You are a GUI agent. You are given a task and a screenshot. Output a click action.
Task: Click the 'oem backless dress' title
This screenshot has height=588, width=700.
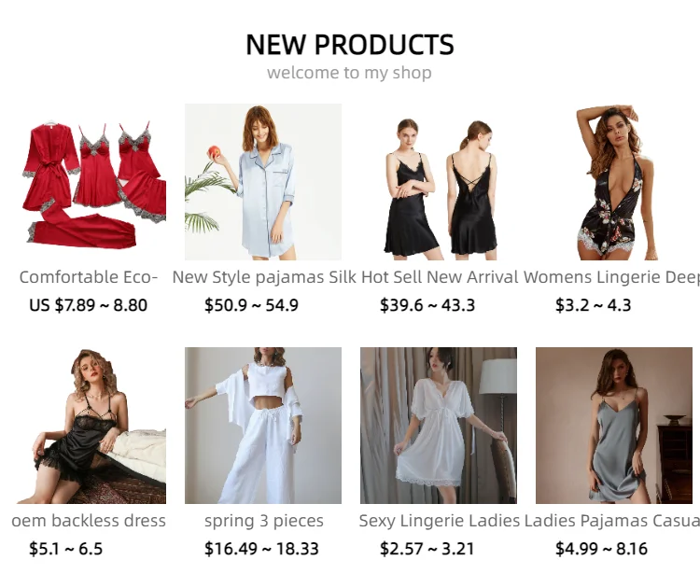tap(89, 521)
